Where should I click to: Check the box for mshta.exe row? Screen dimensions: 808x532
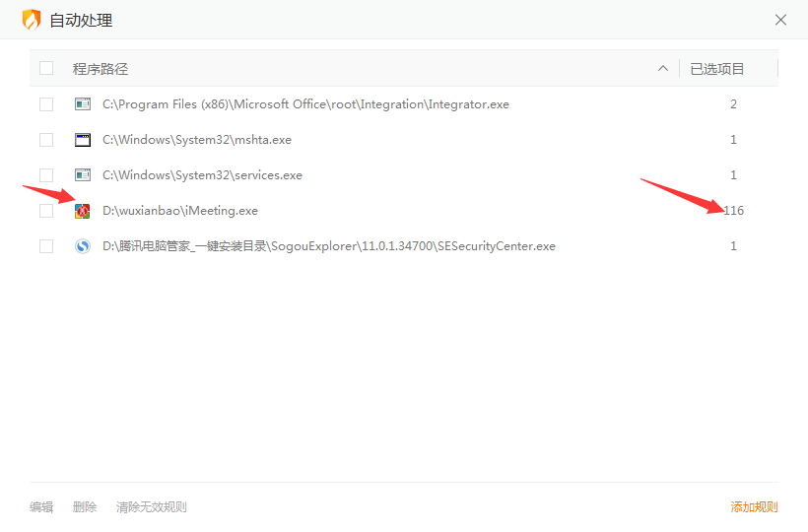click(46, 140)
